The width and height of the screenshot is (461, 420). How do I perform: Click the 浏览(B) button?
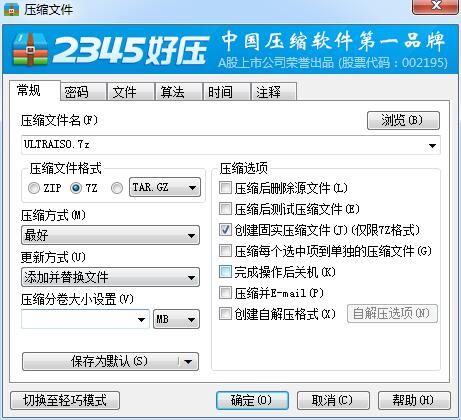(403, 120)
